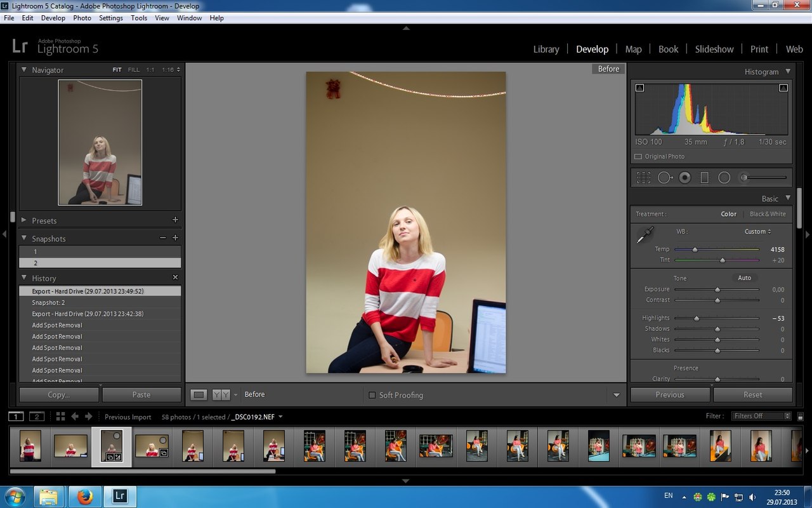The width and height of the screenshot is (812, 508).
Task: Open the Settings menu
Action: pos(111,18)
